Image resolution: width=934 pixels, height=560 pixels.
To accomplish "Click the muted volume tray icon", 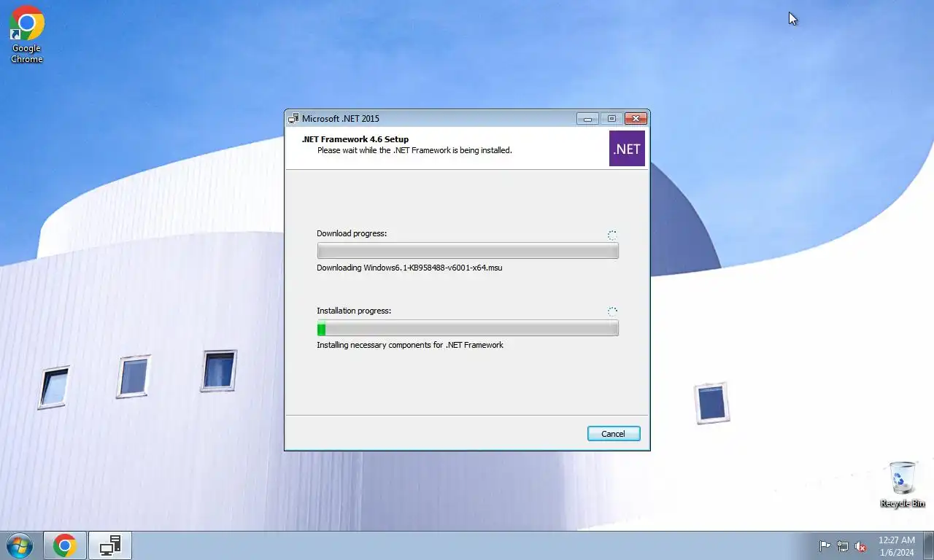I will (860, 546).
